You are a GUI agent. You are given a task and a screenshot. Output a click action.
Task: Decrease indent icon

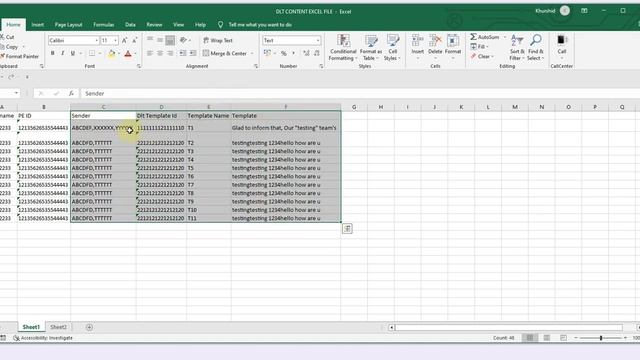pyautogui.click(x=183, y=53)
